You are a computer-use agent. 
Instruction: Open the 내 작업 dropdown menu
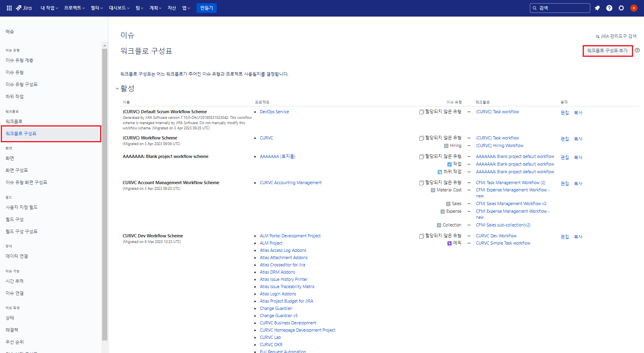(x=49, y=8)
